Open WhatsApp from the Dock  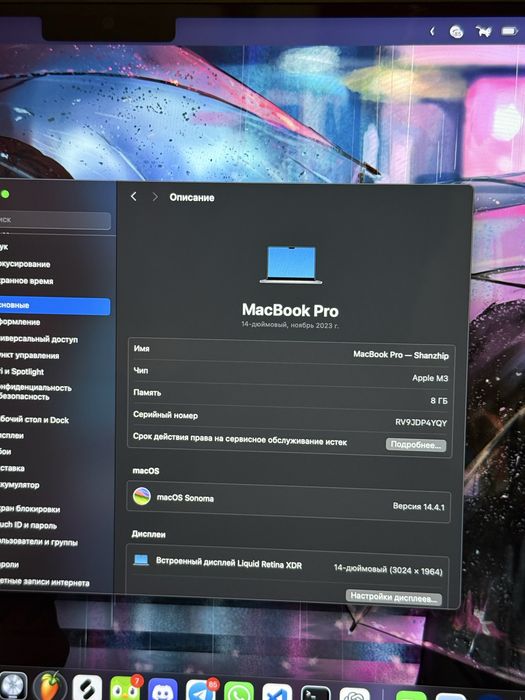point(239,692)
